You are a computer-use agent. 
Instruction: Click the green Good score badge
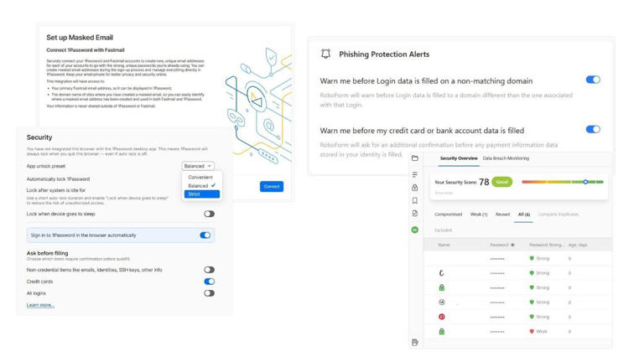click(502, 182)
